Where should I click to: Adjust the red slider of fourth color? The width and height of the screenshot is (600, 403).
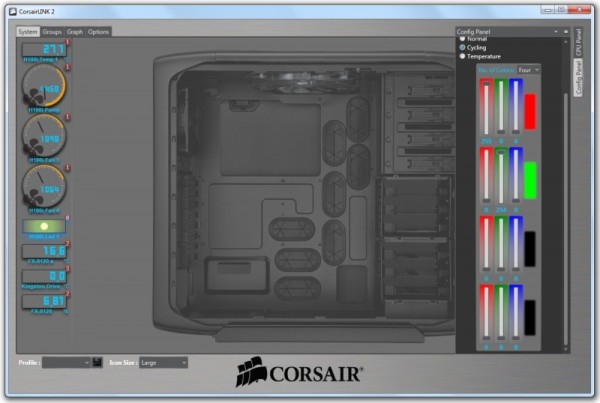[x=486, y=314]
